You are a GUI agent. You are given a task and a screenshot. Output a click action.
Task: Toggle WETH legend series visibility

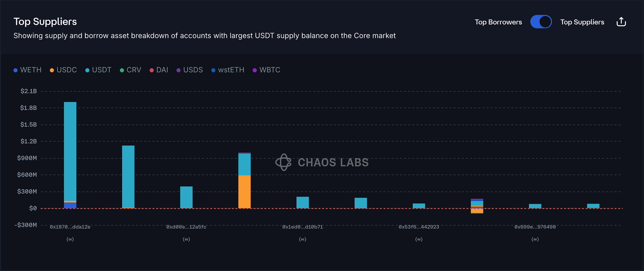coord(28,70)
